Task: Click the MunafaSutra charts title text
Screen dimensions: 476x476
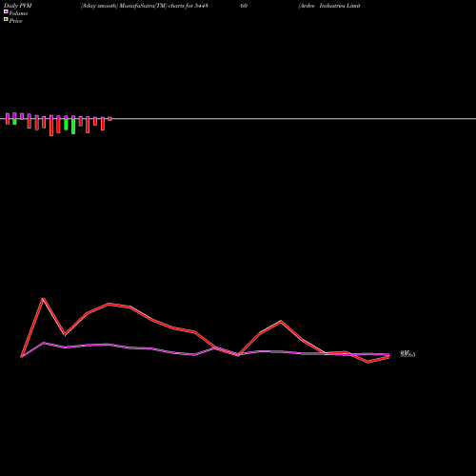Action: [145, 6]
